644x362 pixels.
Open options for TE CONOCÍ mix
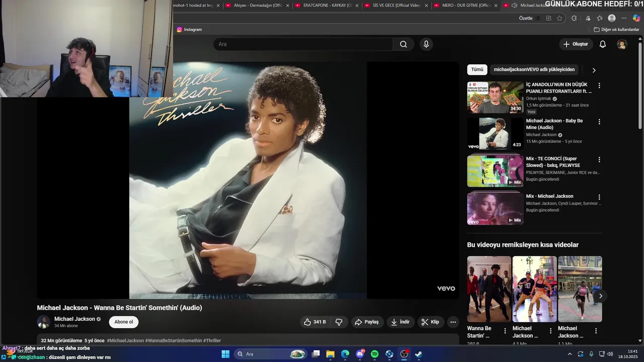pyautogui.click(x=599, y=159)
